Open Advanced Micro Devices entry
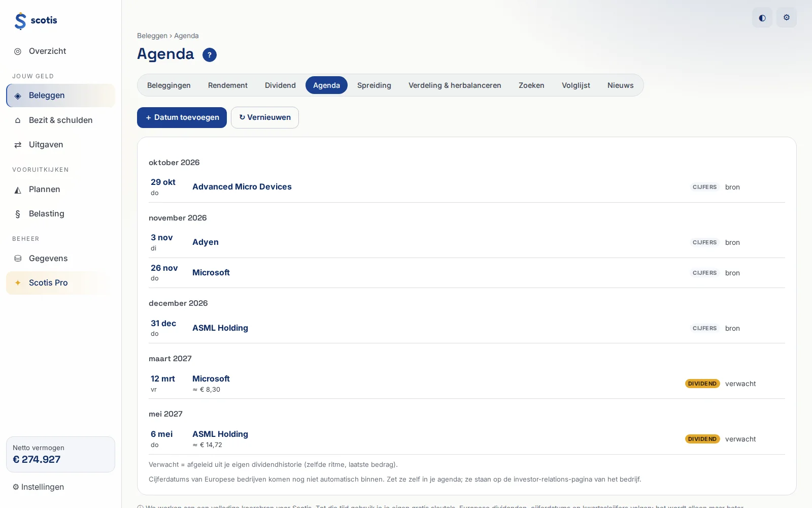 pos(242,187)
